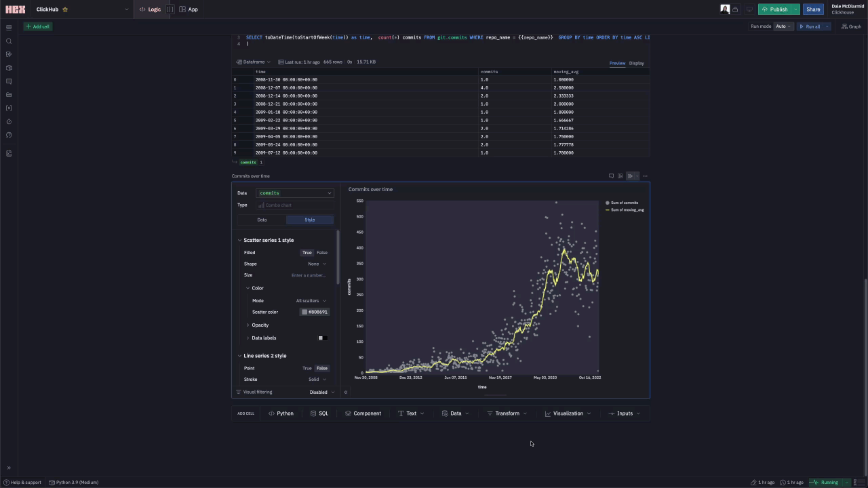Click the Size number input field
This screenshot has height=488, width=868.
tap(309, 275)
